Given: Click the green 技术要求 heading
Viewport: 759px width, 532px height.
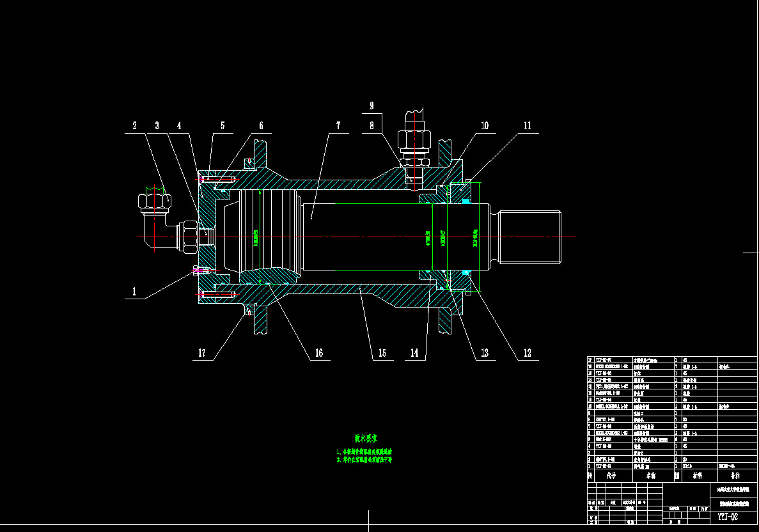Looking at the screenshot, I should (366, 439).
